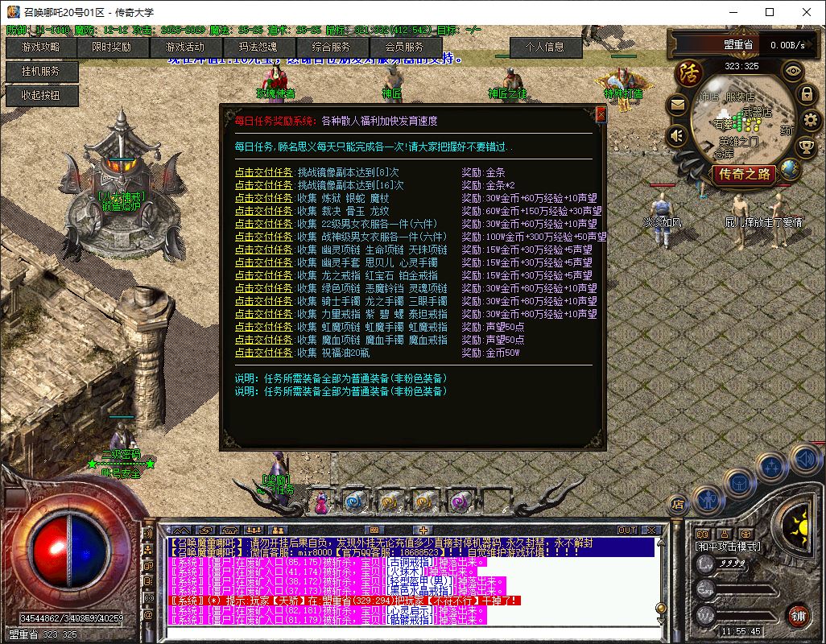The width and height of the screenshot is (826, 644).
Task: Open 挂机服务 button
Action: point(41,71)
